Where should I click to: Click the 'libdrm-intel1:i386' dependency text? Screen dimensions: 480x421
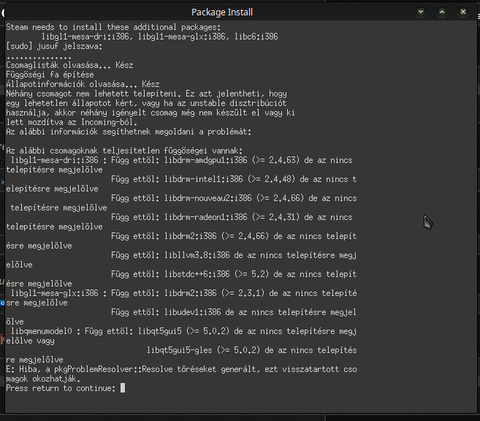tap(204, 179)
